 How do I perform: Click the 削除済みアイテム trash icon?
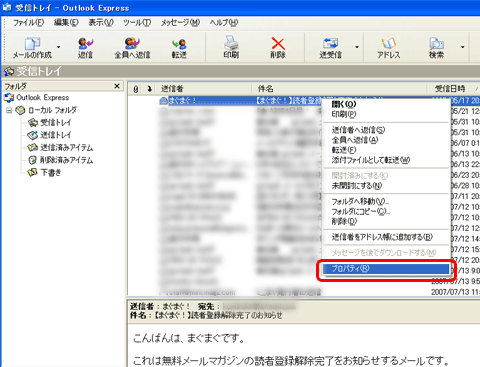32,160
